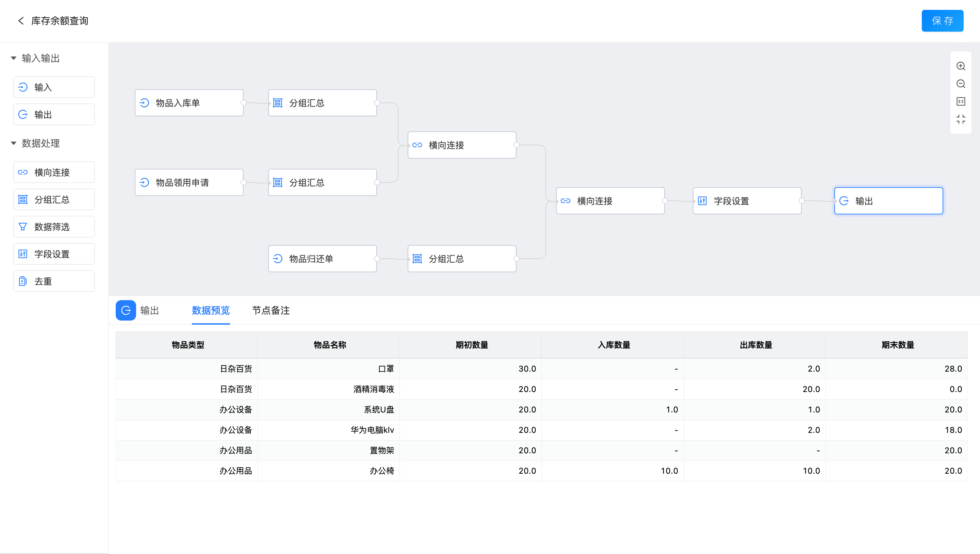Click the back arrow beside 库存余额查询

21,20
